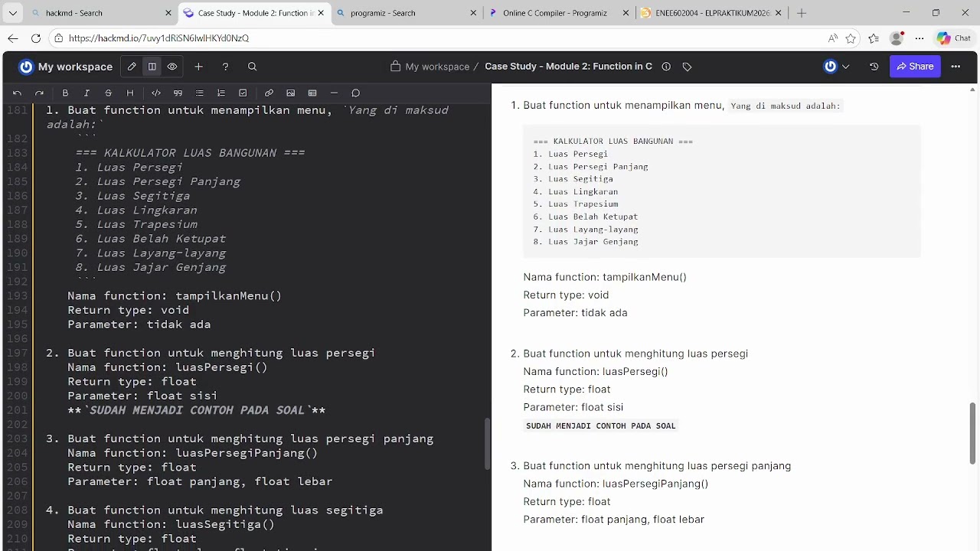Viewport: 980px width, 551px height.
Task: Insert a bulleted list
Action: pos(199,93)
